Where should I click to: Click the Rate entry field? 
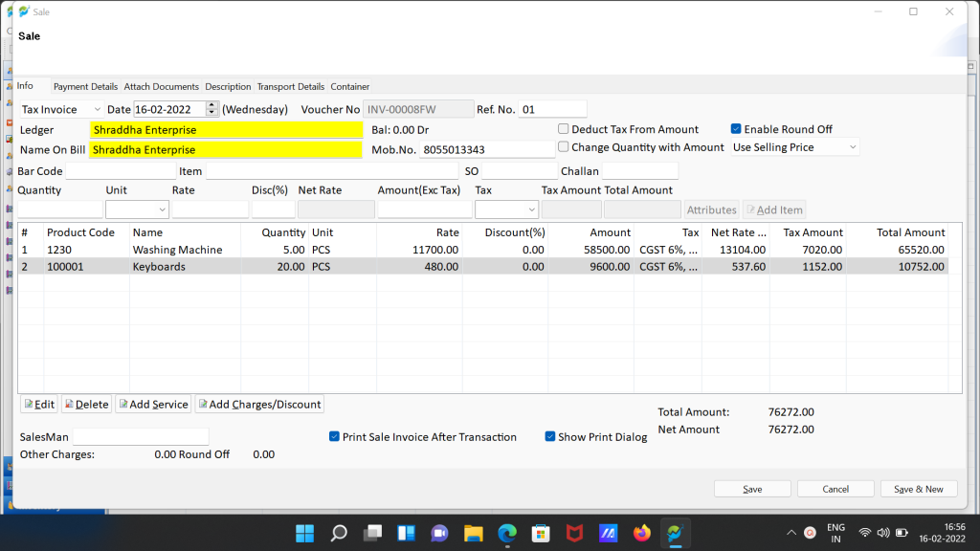pyautogui.click(x=210, y=209)
